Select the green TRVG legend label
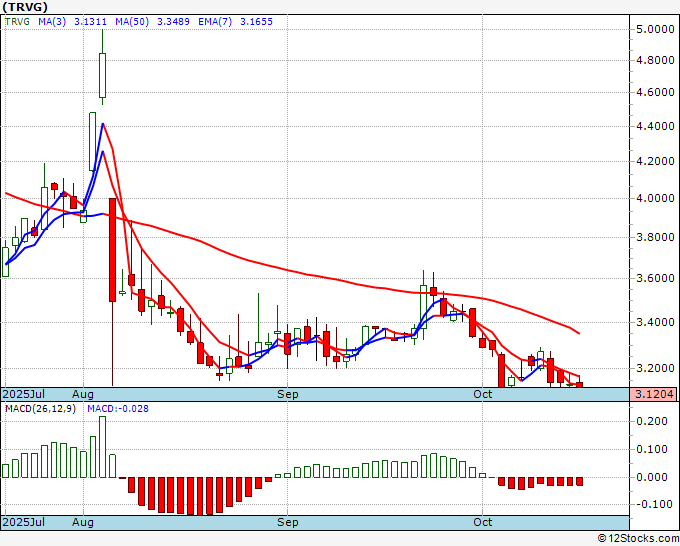Screen dimensions: 680x546 (x=17, y=22)
